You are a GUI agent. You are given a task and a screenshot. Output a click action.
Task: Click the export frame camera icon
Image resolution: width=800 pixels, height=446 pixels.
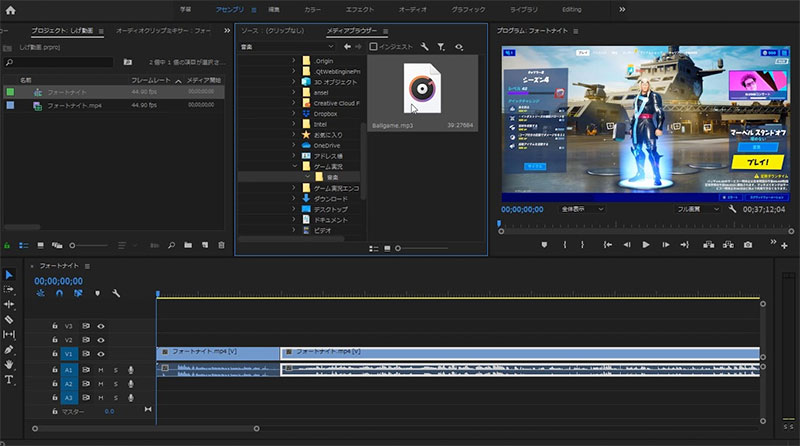pyautogui.click(x=747, y=244)
